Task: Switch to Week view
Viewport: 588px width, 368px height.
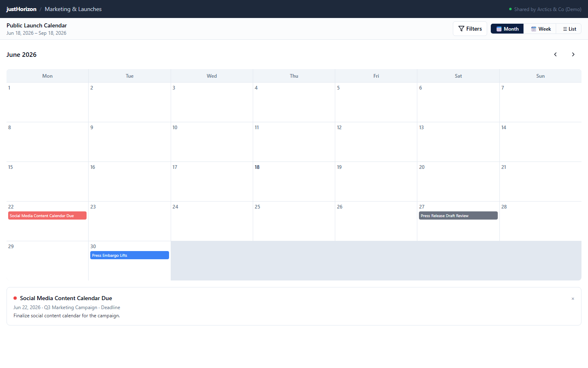Action: click(541, 29)
